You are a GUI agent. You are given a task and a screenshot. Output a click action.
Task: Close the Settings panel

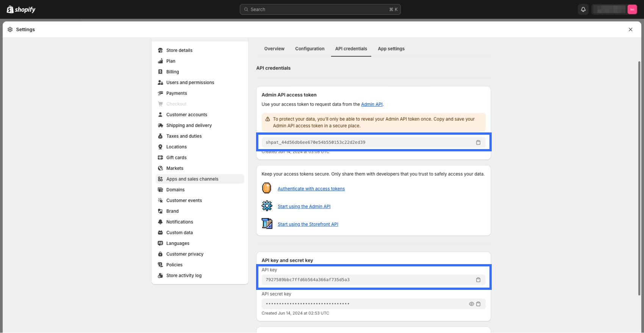pos(630,30)
